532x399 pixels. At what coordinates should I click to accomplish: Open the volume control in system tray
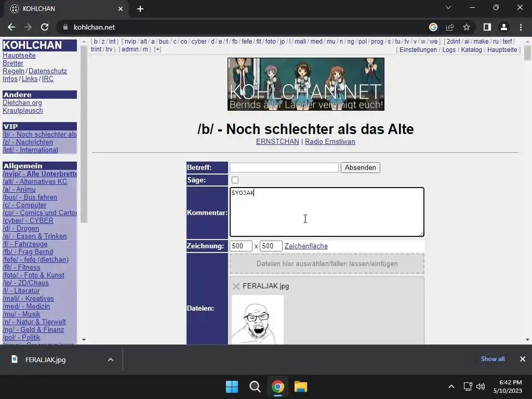(481, 387)
